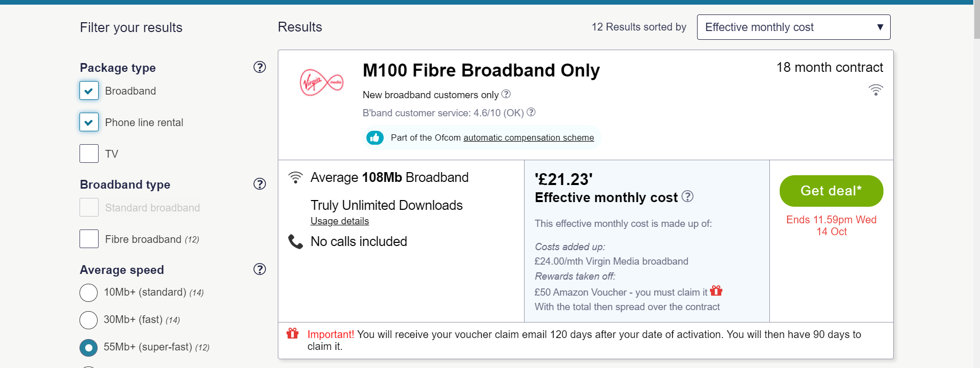Viewport: 980px width, 368px height.
Task: Click the green Get deal button
Action: pos(831,191)
